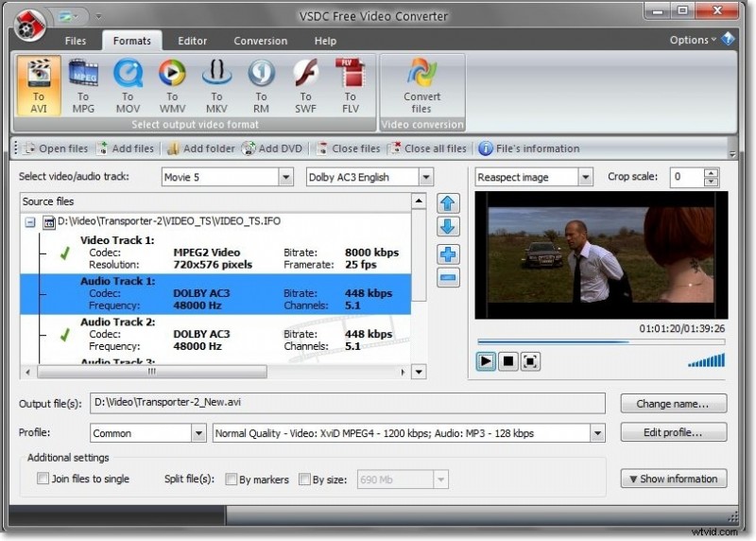Play the video preview
The image size is (756, 541).
(x=486, y=361)
